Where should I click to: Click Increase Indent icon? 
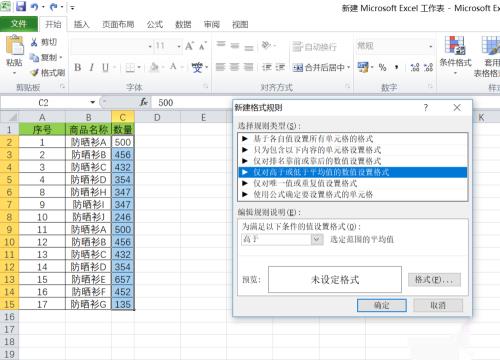(x=280, y=67)
